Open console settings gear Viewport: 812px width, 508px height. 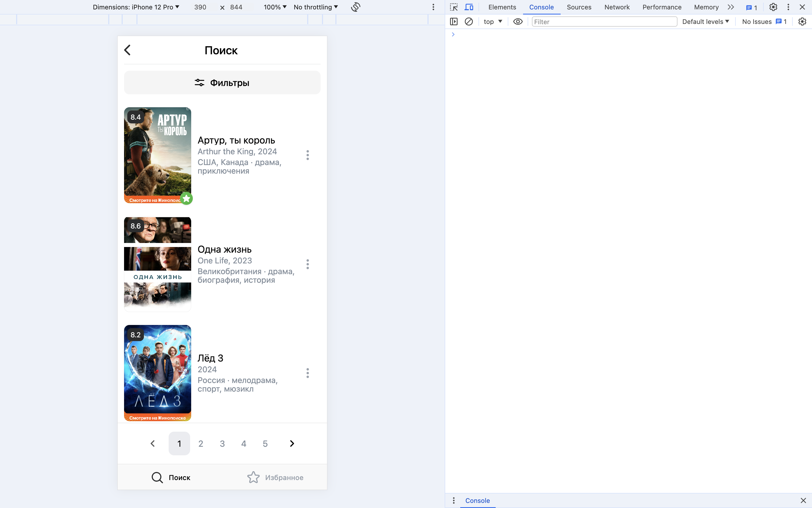(802, 22)
